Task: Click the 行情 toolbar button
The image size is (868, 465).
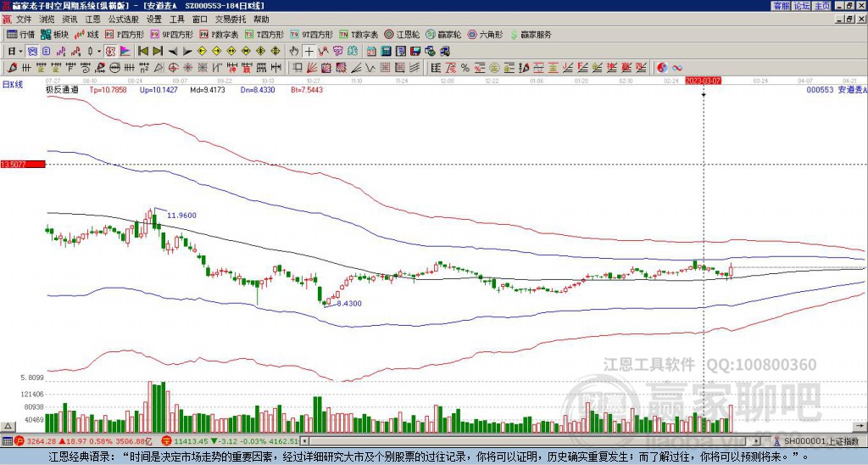Action: point(20,34)
